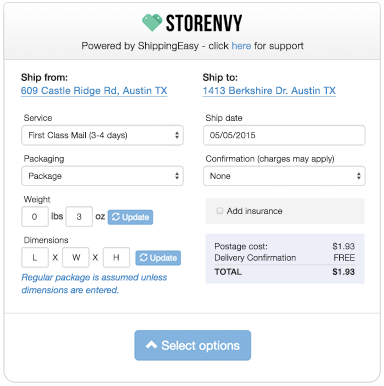384x386 pixels.
Task: Click the Ship date field
Action: [284, 135]
